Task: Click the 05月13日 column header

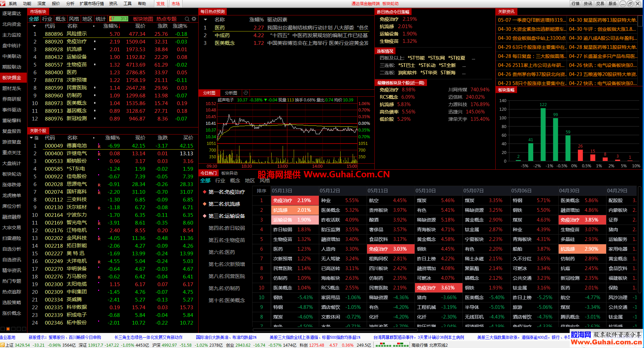Action: 295,191
